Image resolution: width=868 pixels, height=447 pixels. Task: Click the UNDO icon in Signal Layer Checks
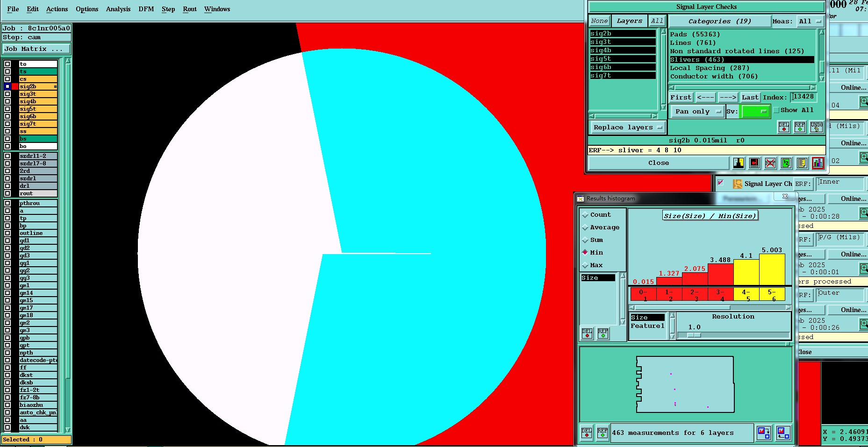coord(817,127)
